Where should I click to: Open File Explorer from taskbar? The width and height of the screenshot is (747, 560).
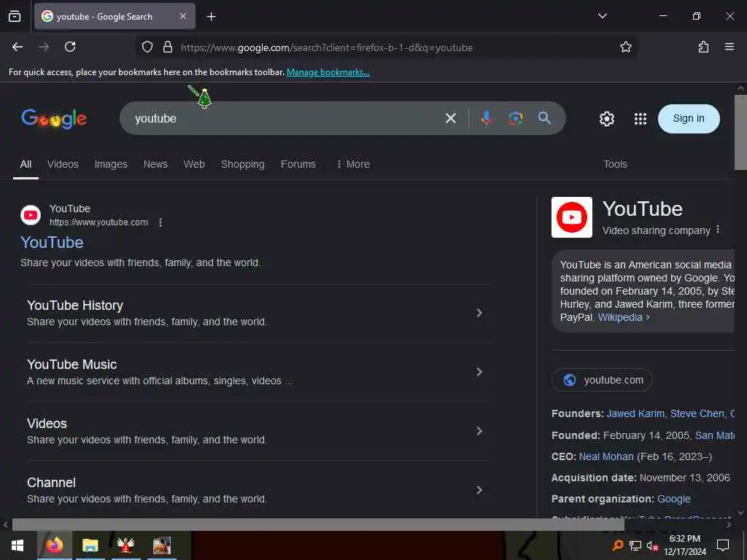(x=90, y=545)
